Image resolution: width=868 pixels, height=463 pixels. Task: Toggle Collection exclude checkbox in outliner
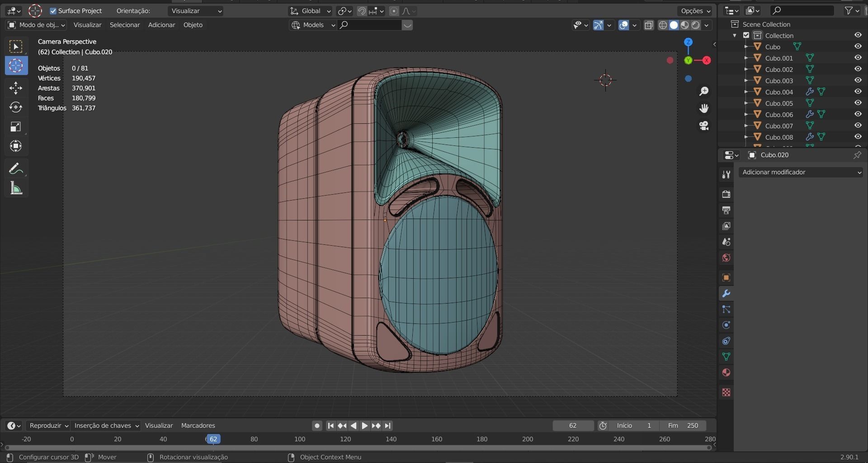tap(746, 35)
